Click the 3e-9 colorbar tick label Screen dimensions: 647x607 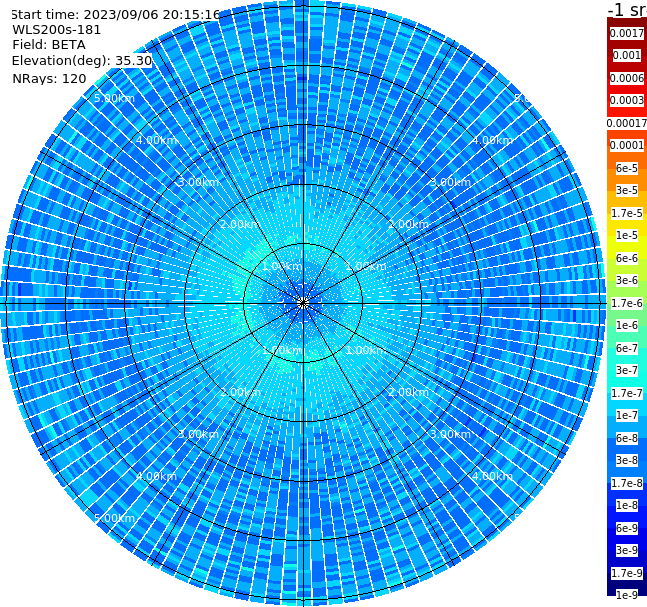pos(627,550)
